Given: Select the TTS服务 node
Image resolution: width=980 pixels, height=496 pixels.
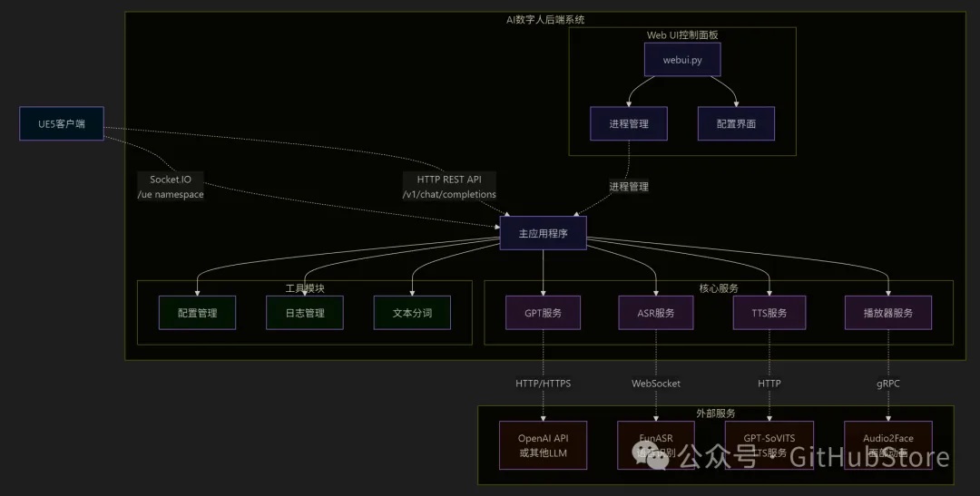Looking at the screenshot, I should coord(769,313).
